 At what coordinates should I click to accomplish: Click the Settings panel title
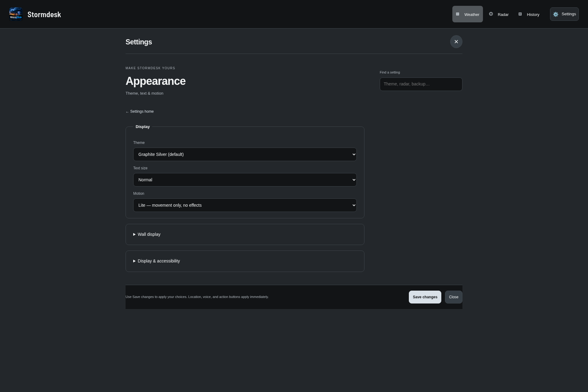click(x=139, y=42)
